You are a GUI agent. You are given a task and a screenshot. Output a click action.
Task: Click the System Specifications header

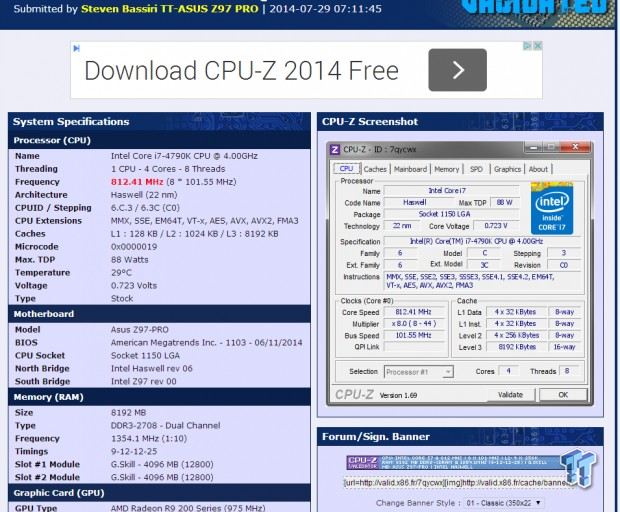tap(71, 121)
